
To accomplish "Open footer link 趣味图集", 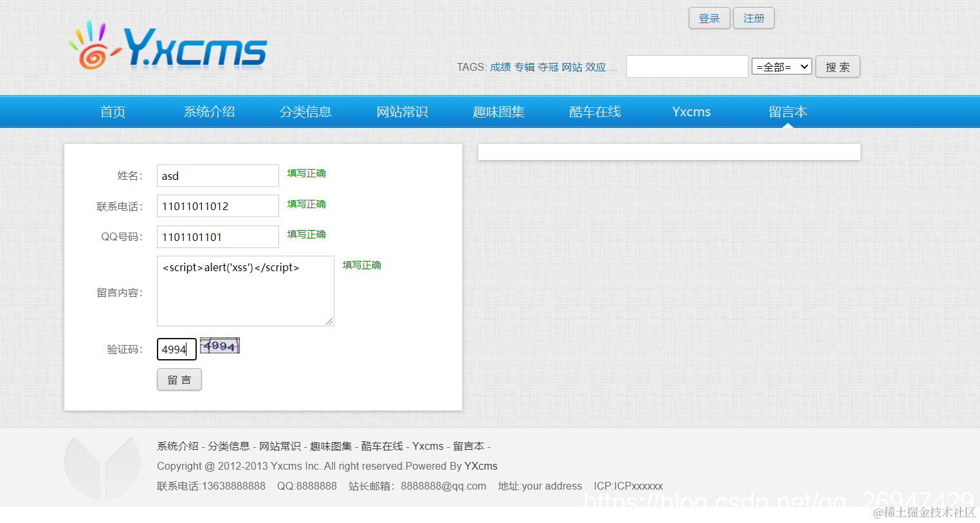I will pos(331,446).
